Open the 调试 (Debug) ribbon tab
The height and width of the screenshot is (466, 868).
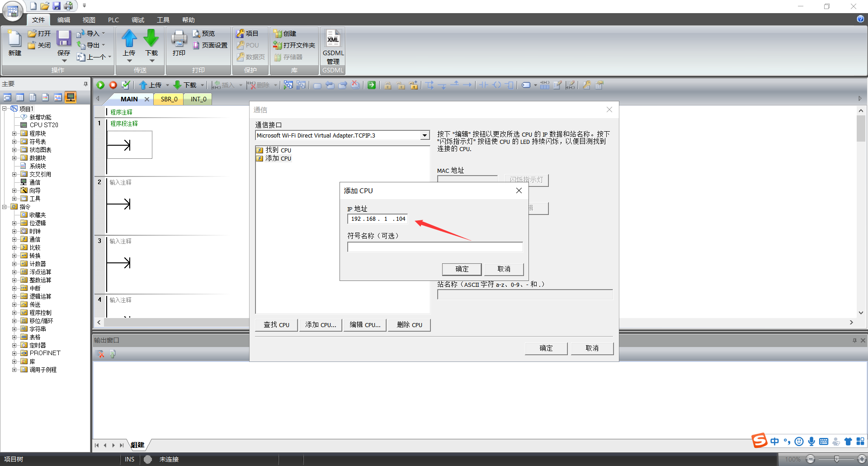138,20
